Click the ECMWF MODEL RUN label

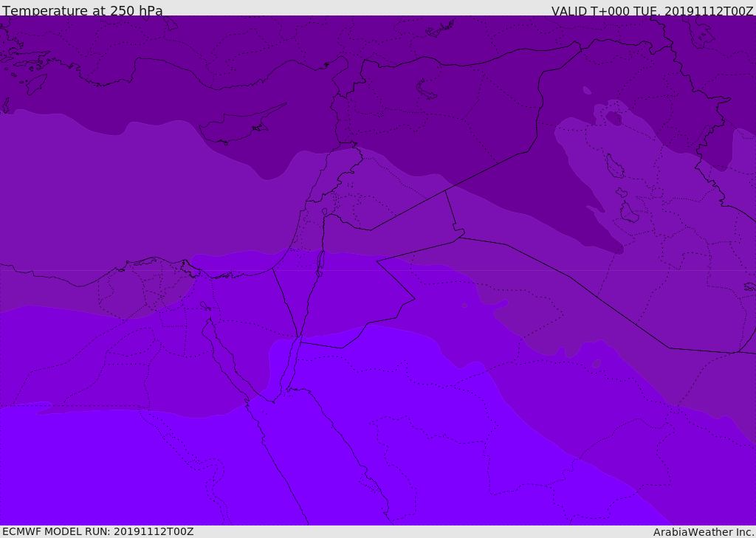click(x=98, y=531)
